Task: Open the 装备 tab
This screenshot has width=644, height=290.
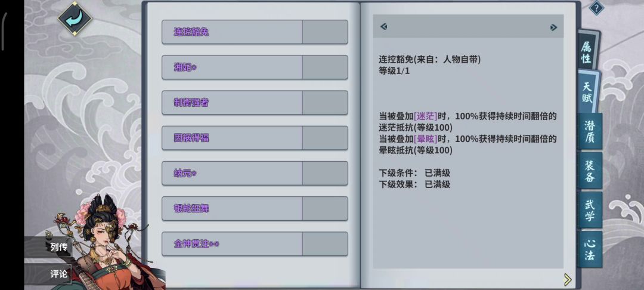Action: 590,171
